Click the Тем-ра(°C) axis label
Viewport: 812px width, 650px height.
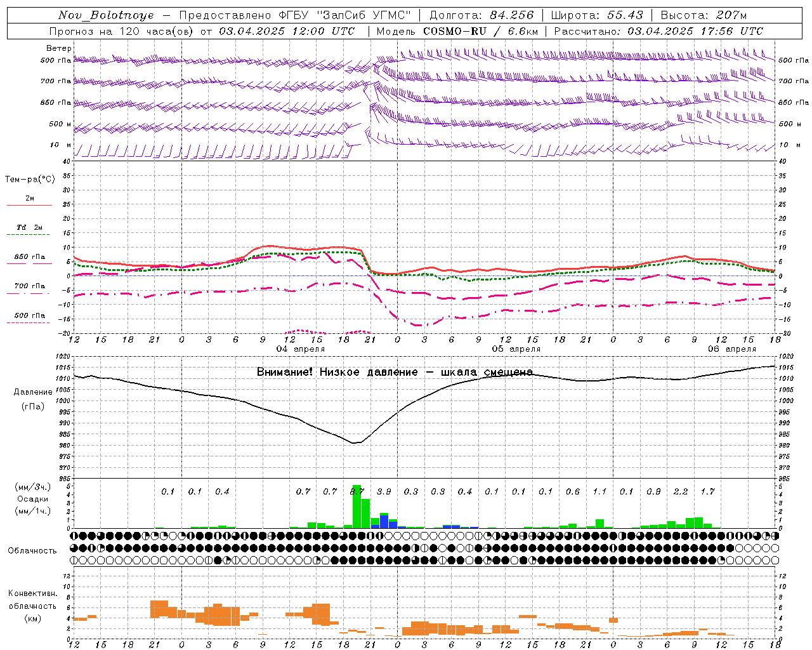30,180
